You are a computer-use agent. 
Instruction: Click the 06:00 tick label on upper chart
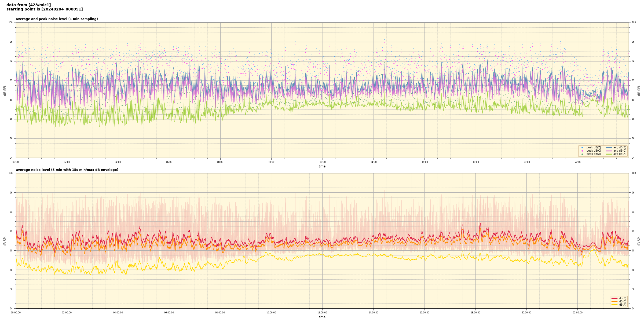(169, 162)
